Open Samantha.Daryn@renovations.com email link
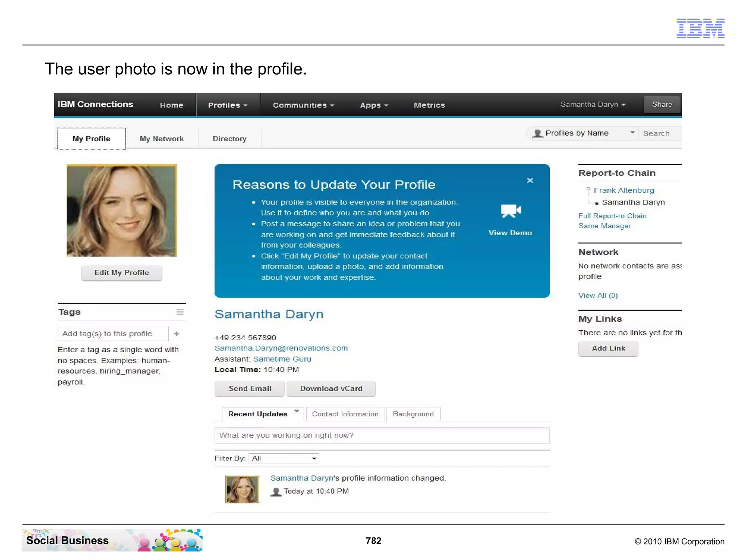 pyautogui.click(x=281, y=348)
